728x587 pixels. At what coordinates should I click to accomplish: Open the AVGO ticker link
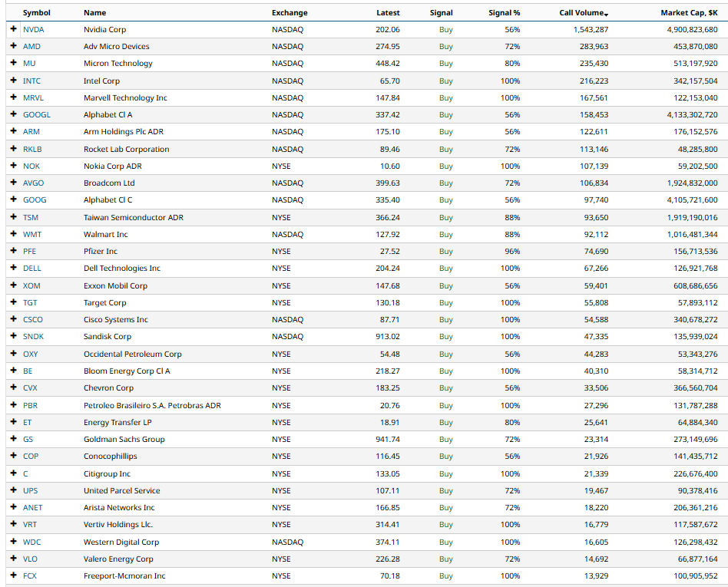coord(33,183)
